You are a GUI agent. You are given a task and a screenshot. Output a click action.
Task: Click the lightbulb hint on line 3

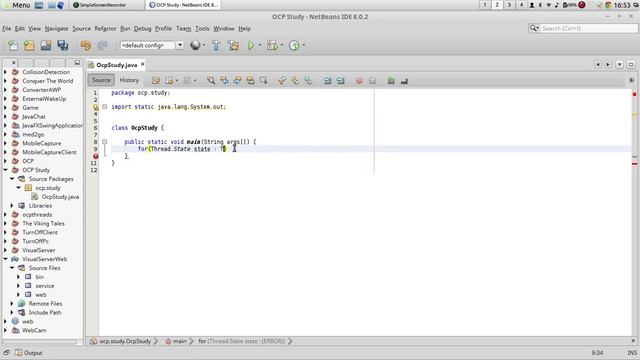tap(96, 107)
